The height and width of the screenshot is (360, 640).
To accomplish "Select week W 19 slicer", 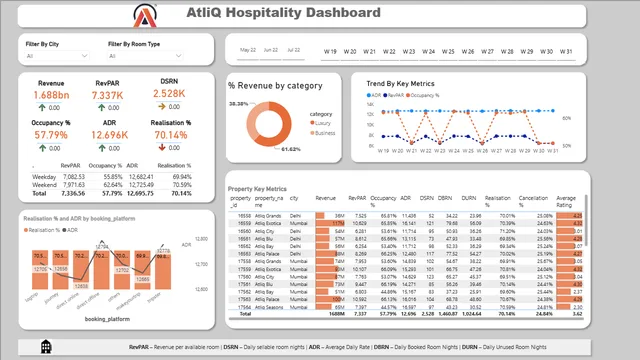I will coord(330,52).
